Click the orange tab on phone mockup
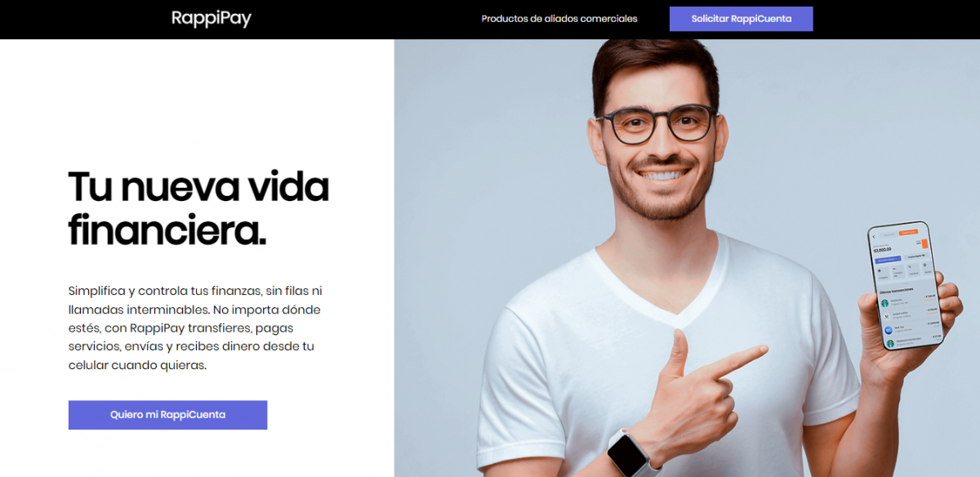The width and height of the screenshot is (980, 477). (x=908, y=233)
